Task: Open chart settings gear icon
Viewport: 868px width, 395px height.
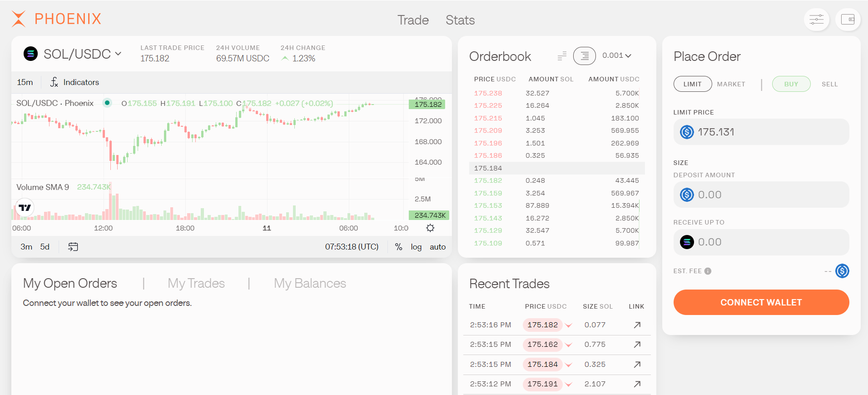Action: (430, 228)
